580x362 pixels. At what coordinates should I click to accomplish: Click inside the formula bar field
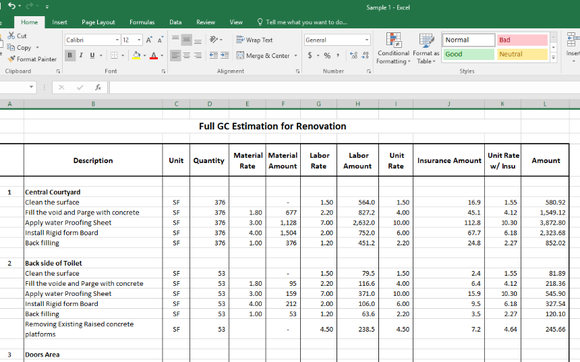344,88
